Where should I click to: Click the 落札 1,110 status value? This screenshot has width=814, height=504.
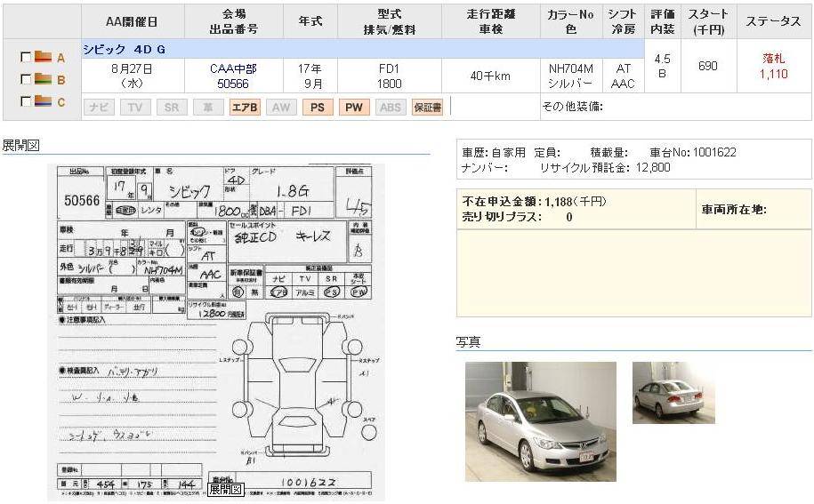point(773,67)
